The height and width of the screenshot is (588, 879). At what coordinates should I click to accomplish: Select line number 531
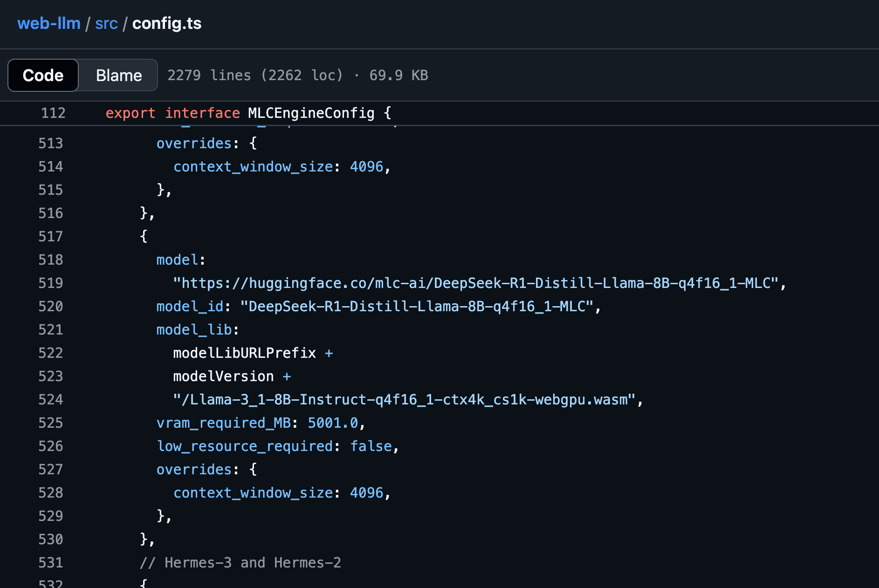[50, 562]
